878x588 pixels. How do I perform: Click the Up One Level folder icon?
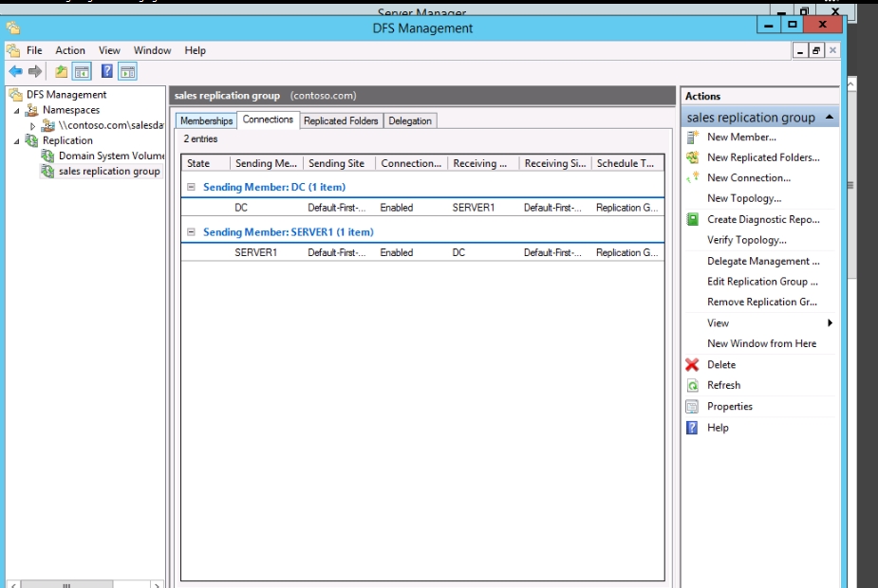pos(62,71)
